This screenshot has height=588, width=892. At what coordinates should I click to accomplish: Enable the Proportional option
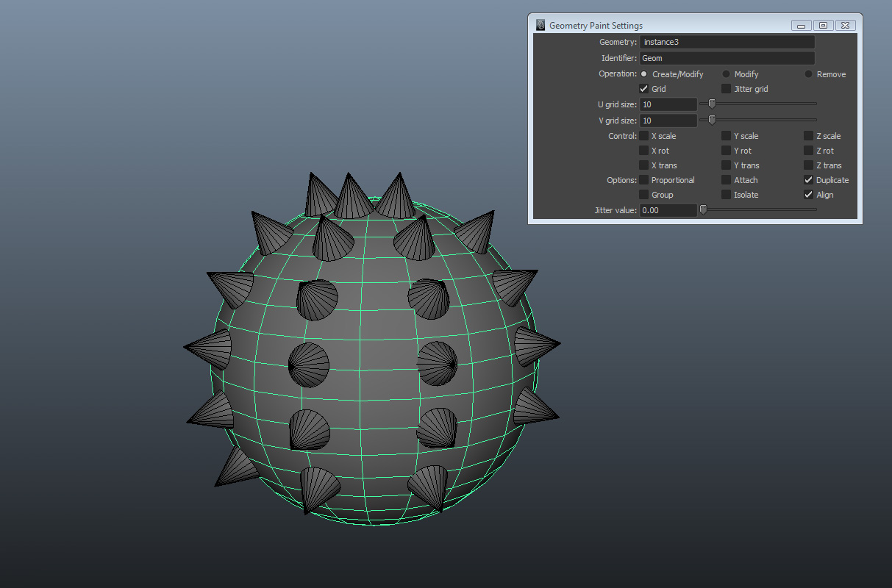click(643, 179)
